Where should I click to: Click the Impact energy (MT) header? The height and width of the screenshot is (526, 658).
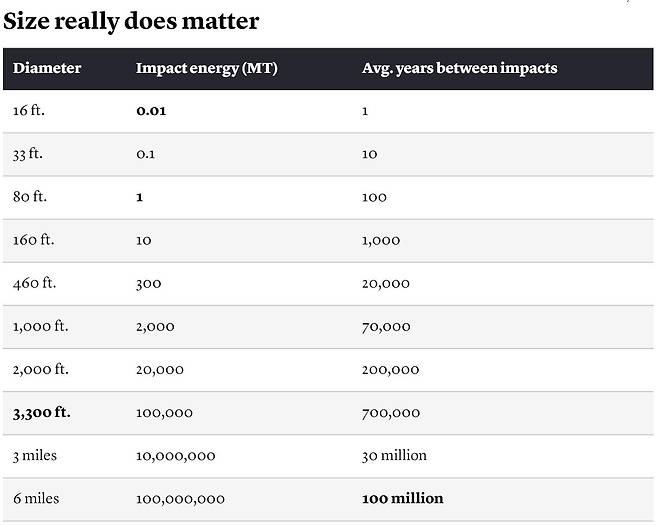click(x=206, y=68)
